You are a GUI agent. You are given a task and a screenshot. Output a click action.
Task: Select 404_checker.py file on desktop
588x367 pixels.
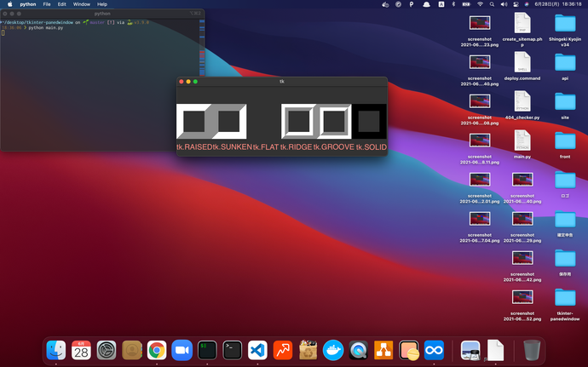click(522, 101)
